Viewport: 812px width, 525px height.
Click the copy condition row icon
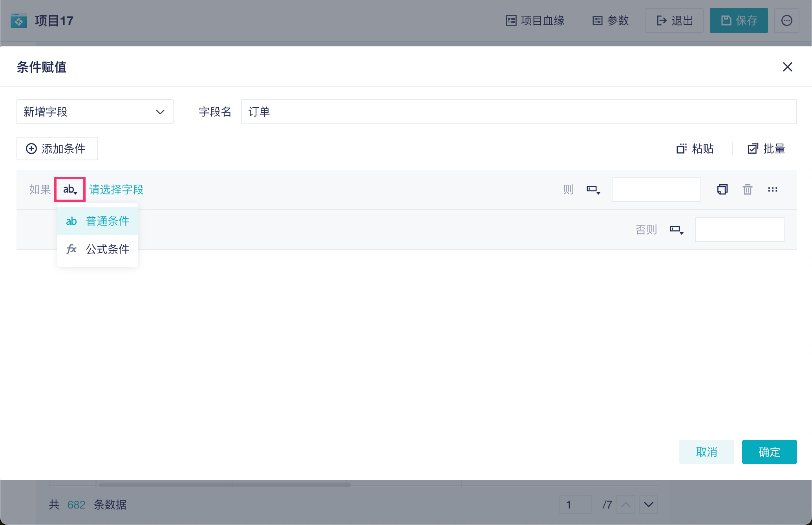[x=722, y=189]
